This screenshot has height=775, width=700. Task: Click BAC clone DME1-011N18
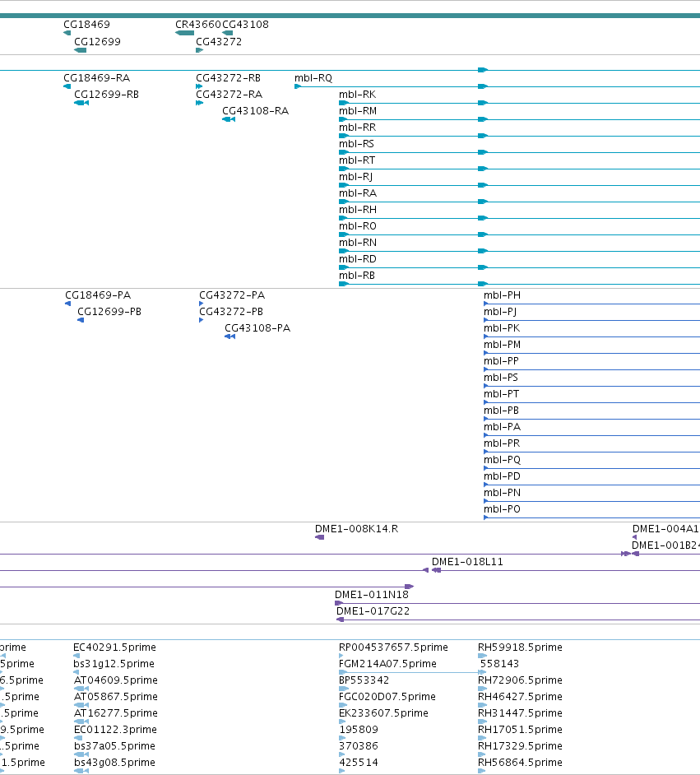(x=372, y=595)
